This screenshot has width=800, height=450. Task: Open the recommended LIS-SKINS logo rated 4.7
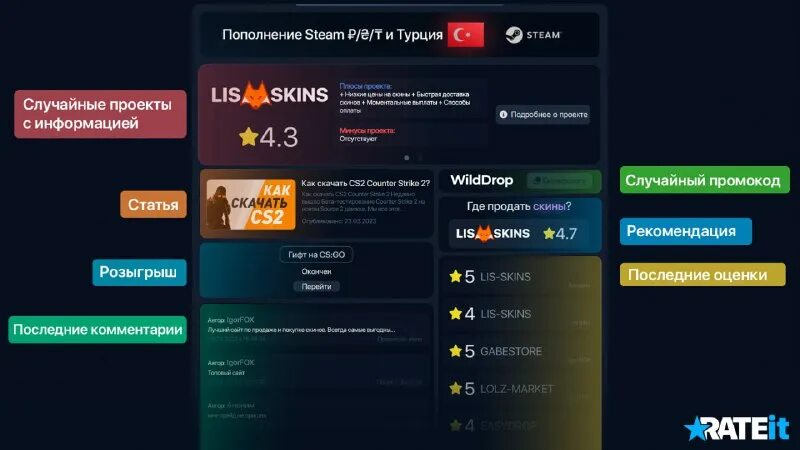tap(492, 234)
